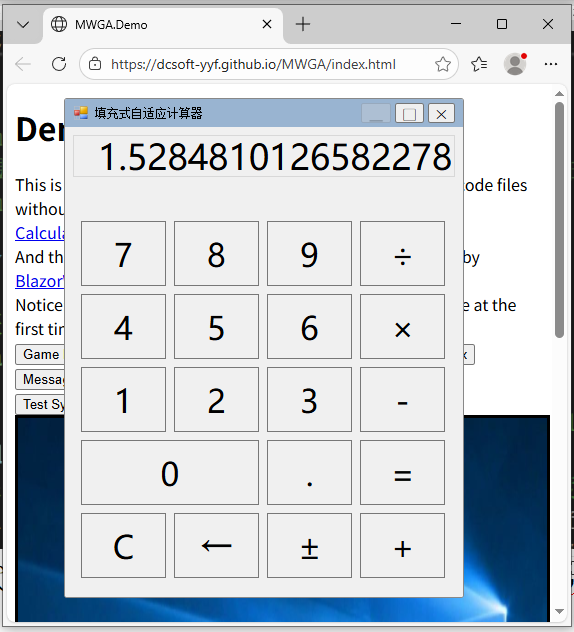The image size is (574, 632).
Task: Toggle sign with ± key
Action: pos(309,545)
